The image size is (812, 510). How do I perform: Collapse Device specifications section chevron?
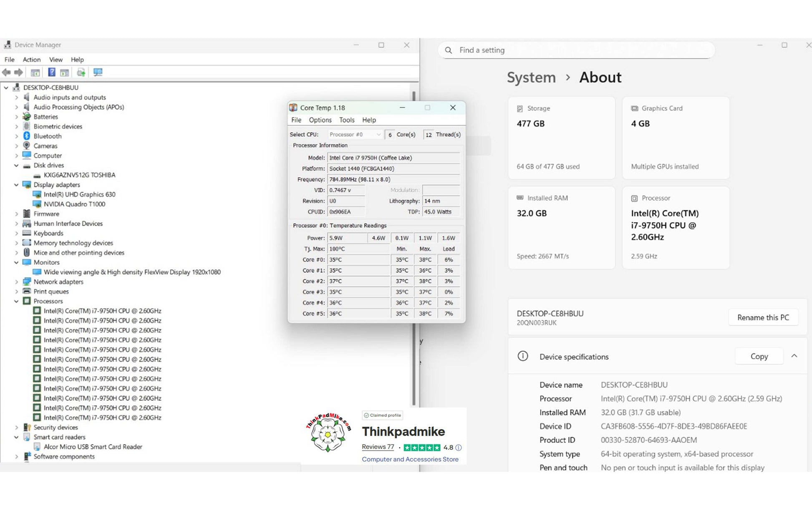coord(794,356)
